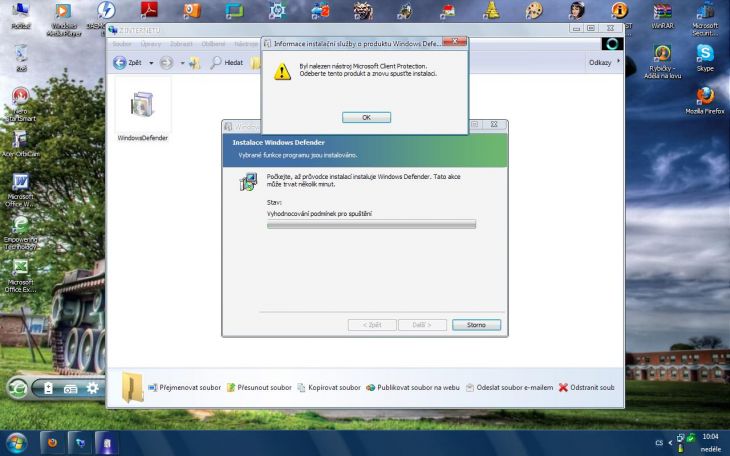Switch to the explorer window taskbar button
Screen dimensions: 730x456
point(80,443)
